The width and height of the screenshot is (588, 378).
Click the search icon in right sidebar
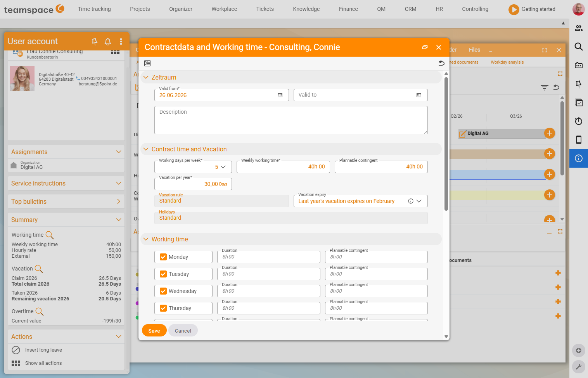pyautogui.click(x=579, y=47)
